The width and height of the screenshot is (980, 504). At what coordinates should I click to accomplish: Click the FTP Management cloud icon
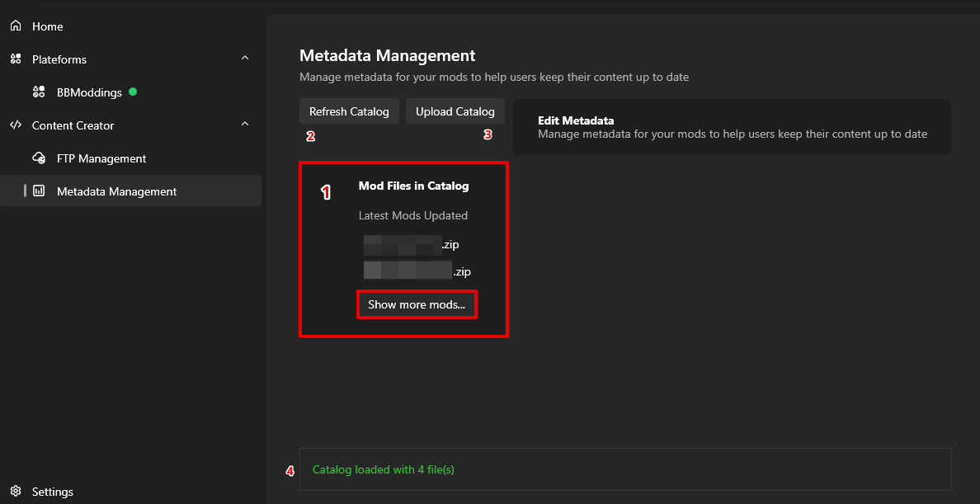coord(39,158)
